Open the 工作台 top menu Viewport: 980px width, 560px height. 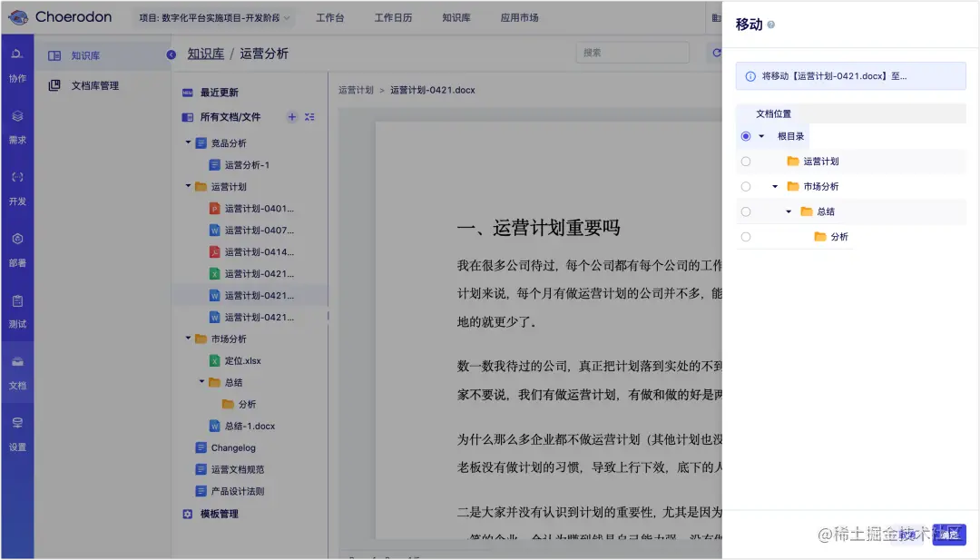[330, 18]
